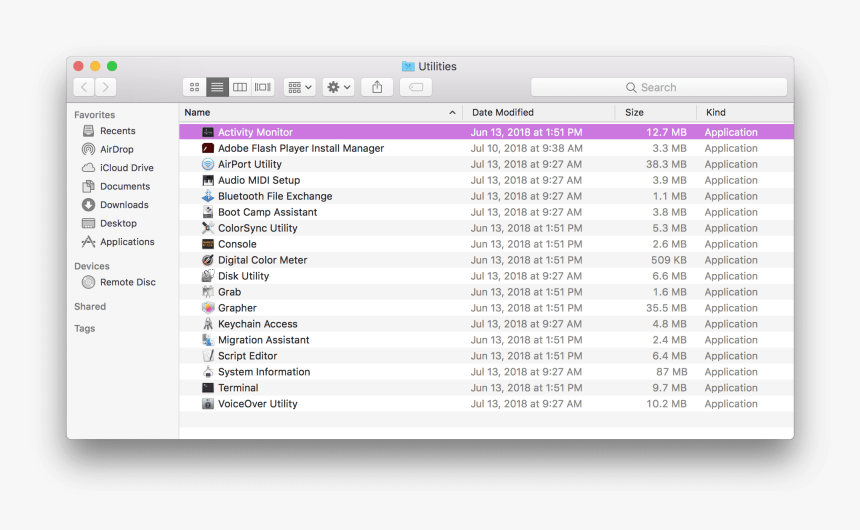The image size is (860, 530).
Task: Click Console's Jun 13 date modified
Action: [x=527, y=244]
